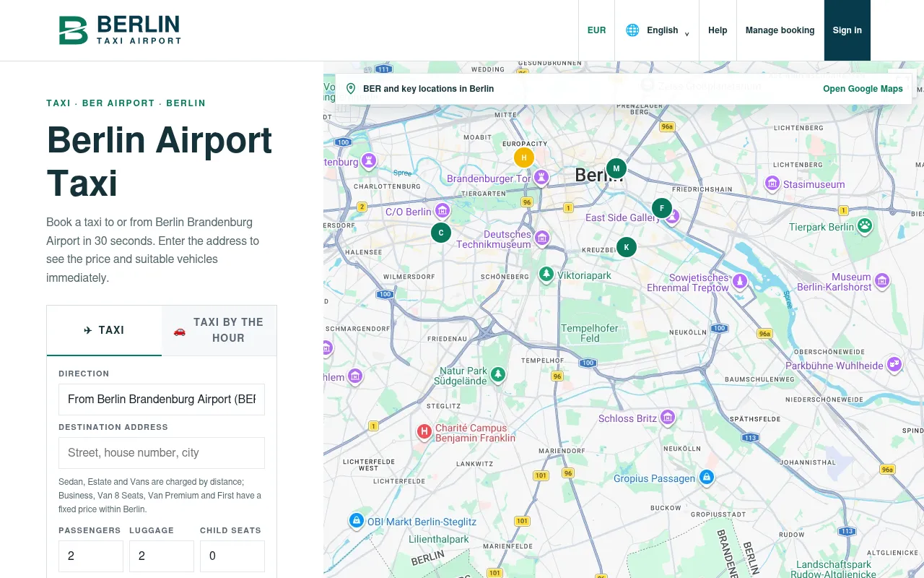The width and height of the screenshot is (924, 578).
Task: Switch to Taxi by the Hour tab
Action: 219,330
